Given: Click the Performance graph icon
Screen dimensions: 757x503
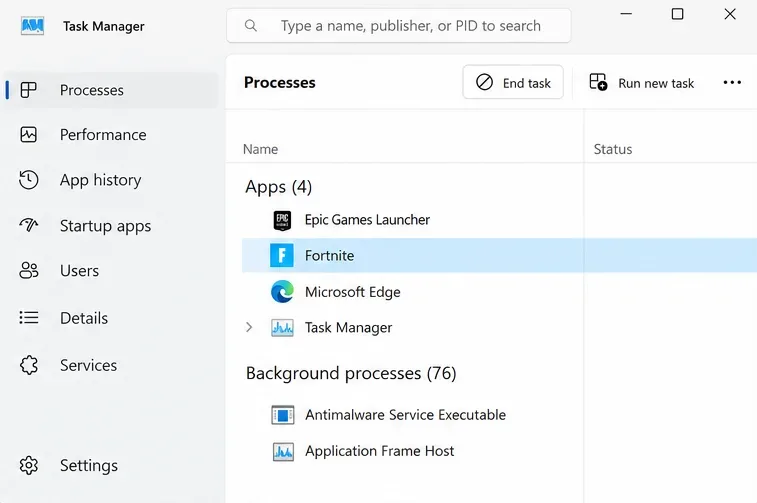Looking at the screenshot, I should [28, 135].
